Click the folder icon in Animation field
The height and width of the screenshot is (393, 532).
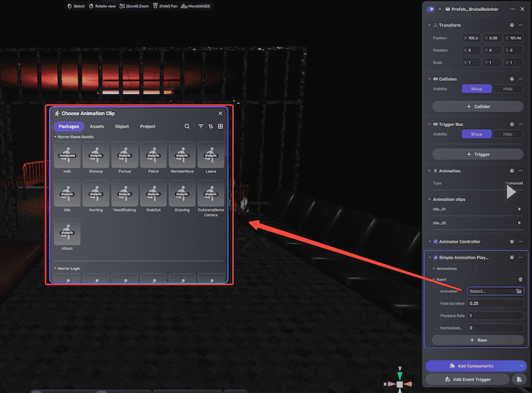(x=519, y=291)
